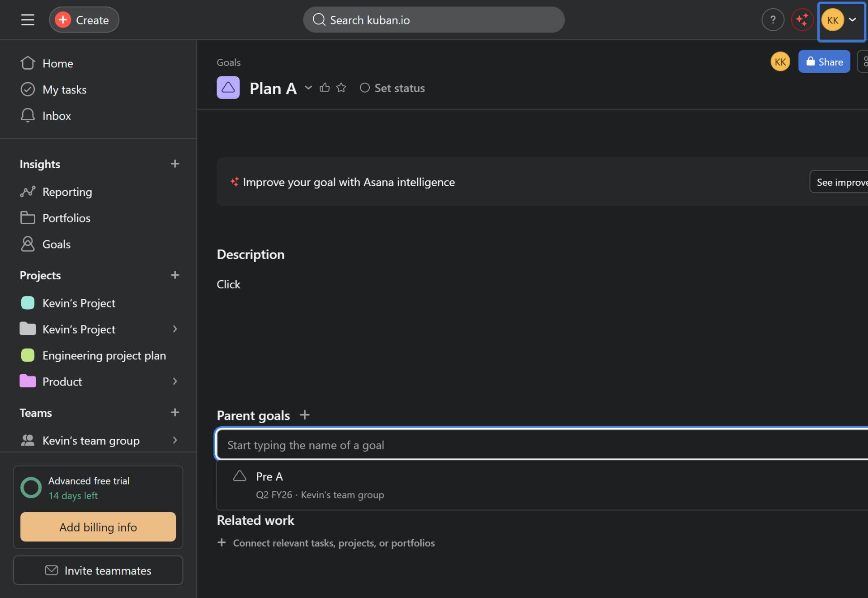Star the Plan A goal as favorite

pos(341,88)
